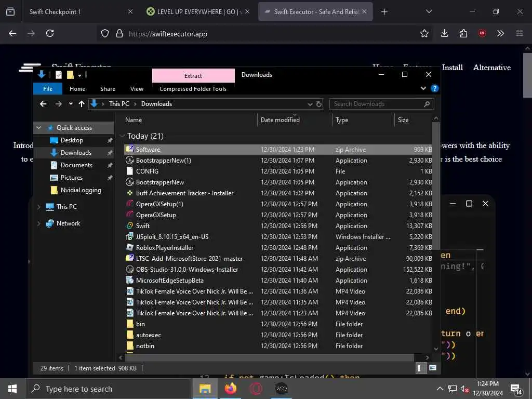
Task: Open address bar history dropdown in Explorer
Action: tap(310, 104)
